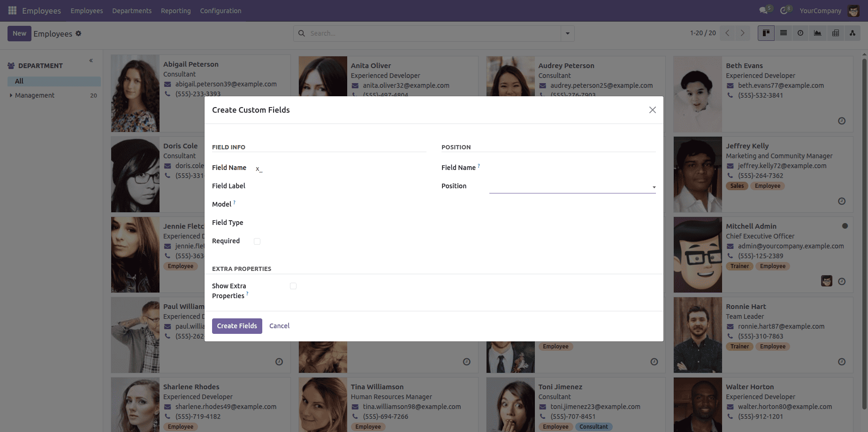Click the 1-20 / 20 pager text

point(703,33)
